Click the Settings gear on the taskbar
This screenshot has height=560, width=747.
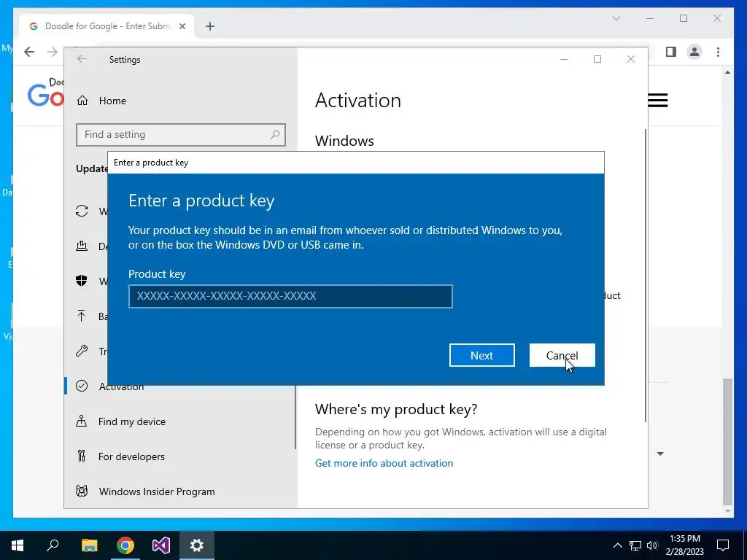coord(197,545)
